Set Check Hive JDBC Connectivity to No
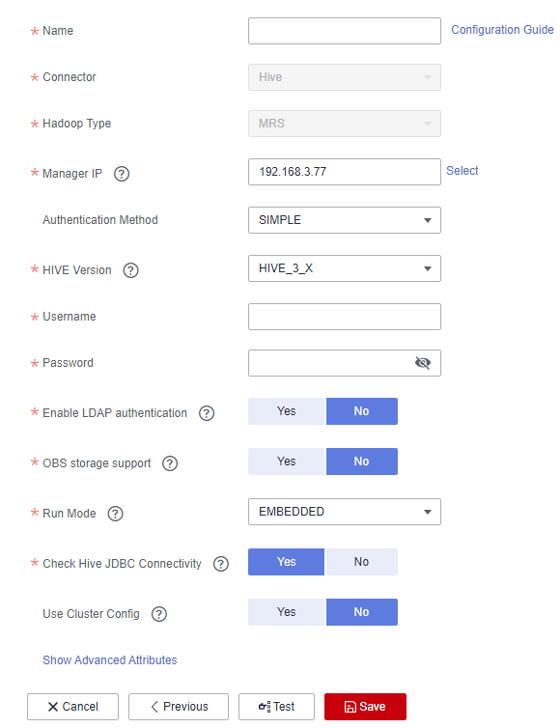Viewport: 560px width, 728px height. tap(362, 562)
